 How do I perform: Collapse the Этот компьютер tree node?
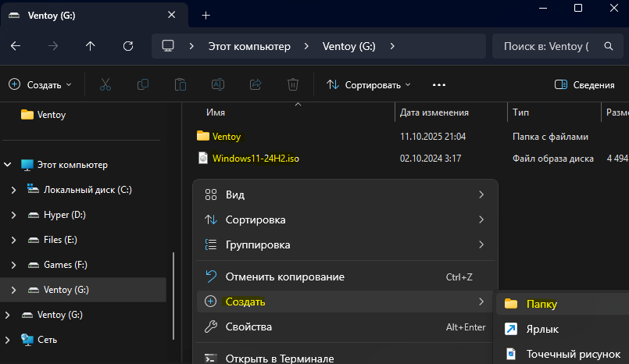click(8, 165)
